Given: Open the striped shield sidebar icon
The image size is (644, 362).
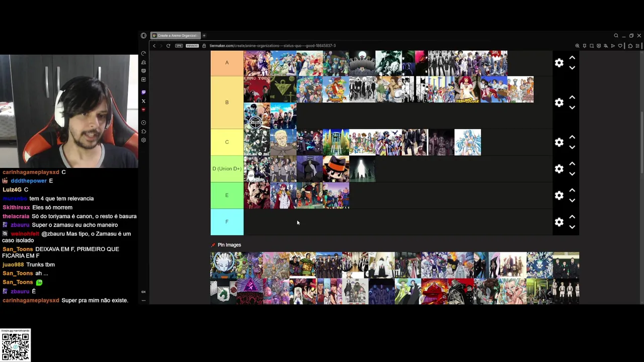Looking at the screenshot, I should [x=143, y=71].
